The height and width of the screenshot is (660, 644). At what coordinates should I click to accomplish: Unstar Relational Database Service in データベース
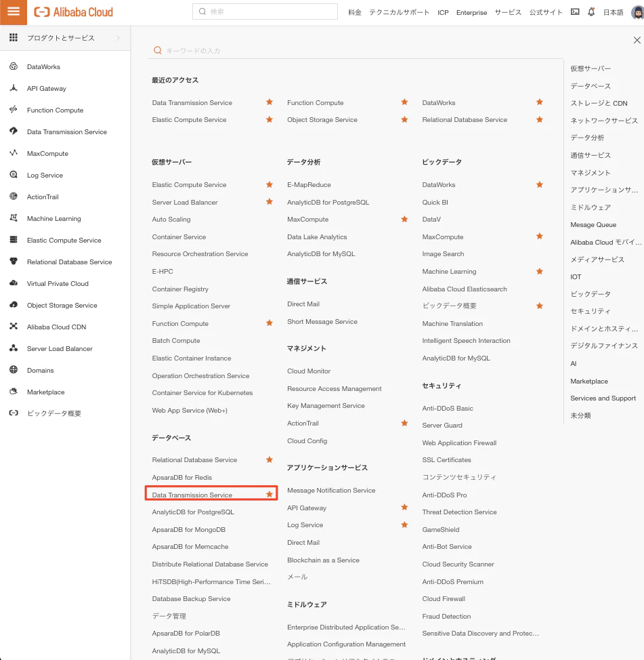coord(270,459)
